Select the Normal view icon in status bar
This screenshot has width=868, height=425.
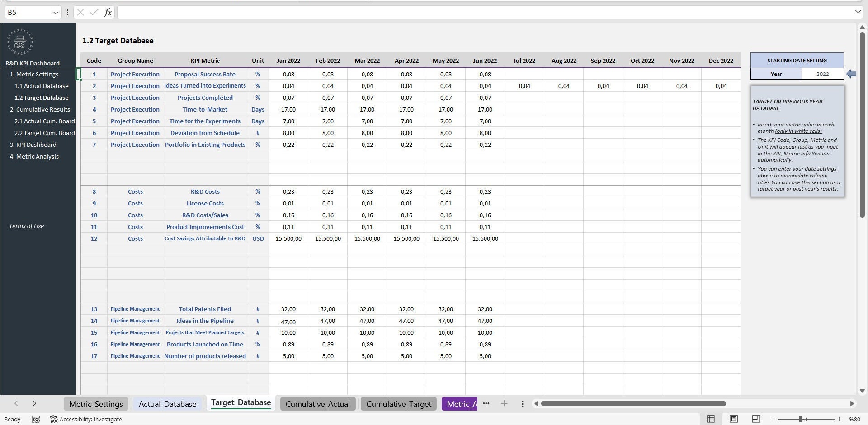[711, 419]
